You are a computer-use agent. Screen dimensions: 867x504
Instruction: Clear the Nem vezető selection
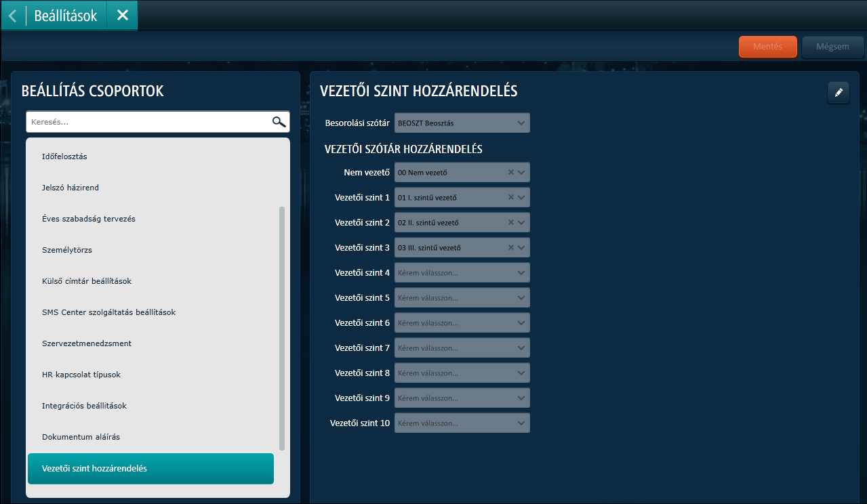(511, 172)
